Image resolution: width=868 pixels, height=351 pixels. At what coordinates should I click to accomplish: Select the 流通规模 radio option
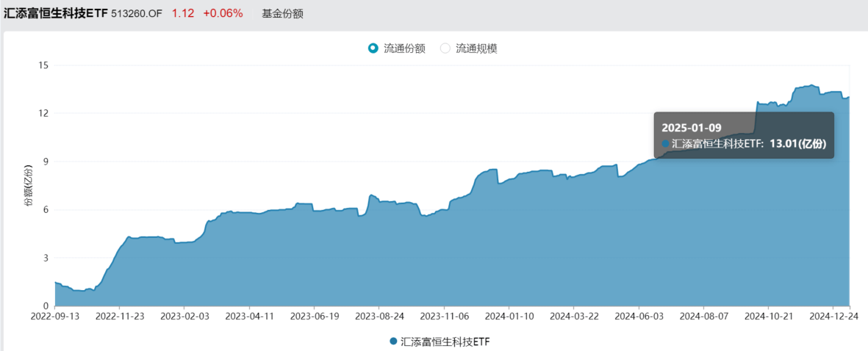click(468, 48)
